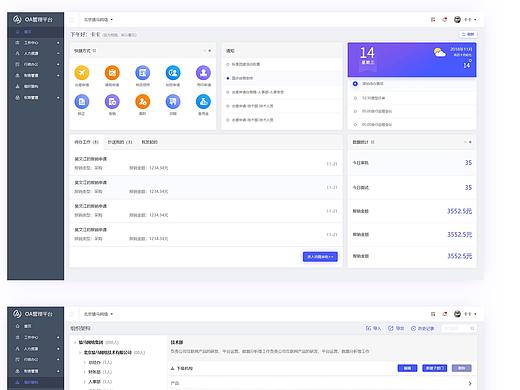The width and height of the screenshot is (520, 390).
Task: Expand the 产品 row with the right chevron
Action: click(x=470, y=383)
